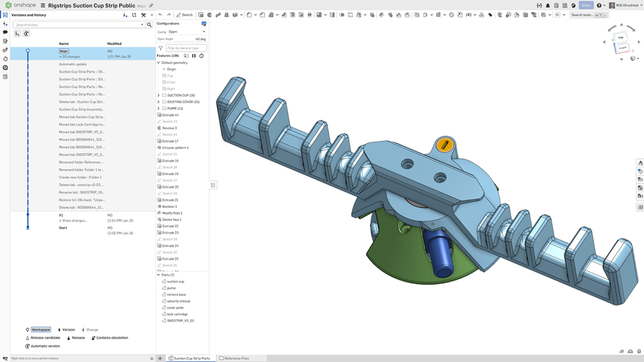Pause feature regeneration with the pause icon
Image resolution: width=644 pixels, height=362 pixels.
(194, 56)
